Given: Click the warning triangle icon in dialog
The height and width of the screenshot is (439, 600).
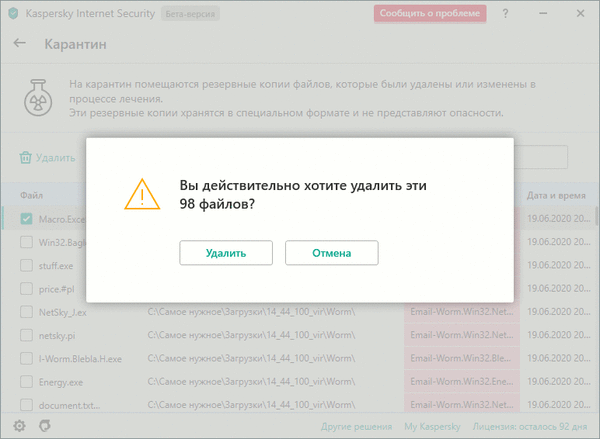Looking at the screenshot, I should (141, 194).
